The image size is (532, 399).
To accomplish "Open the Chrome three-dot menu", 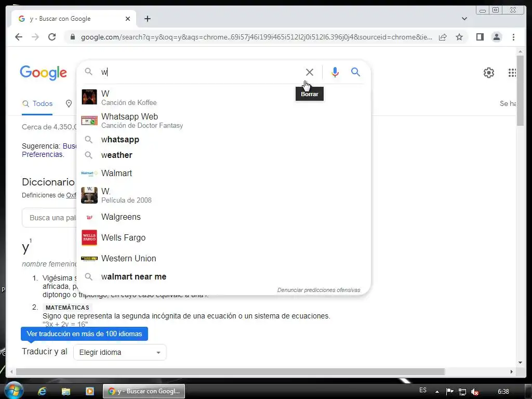I will tap(513, 37).
